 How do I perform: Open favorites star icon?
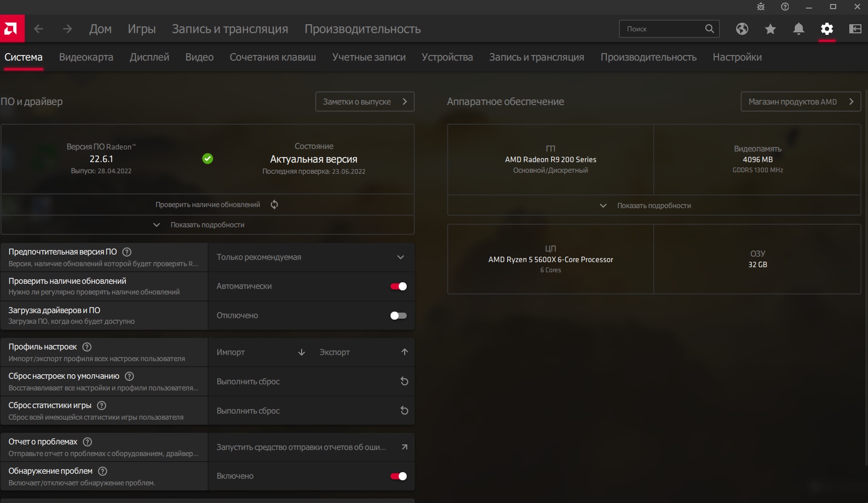tap(770, 29)
